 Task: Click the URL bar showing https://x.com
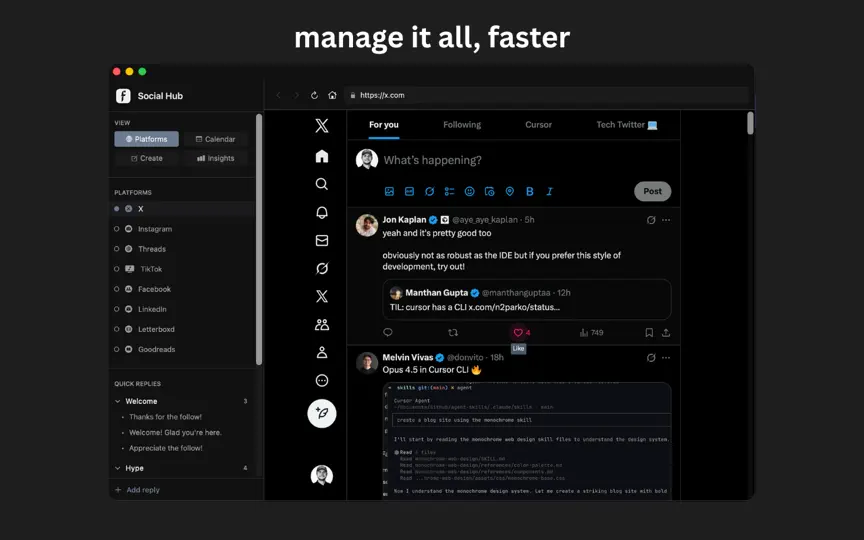point(546,95)
